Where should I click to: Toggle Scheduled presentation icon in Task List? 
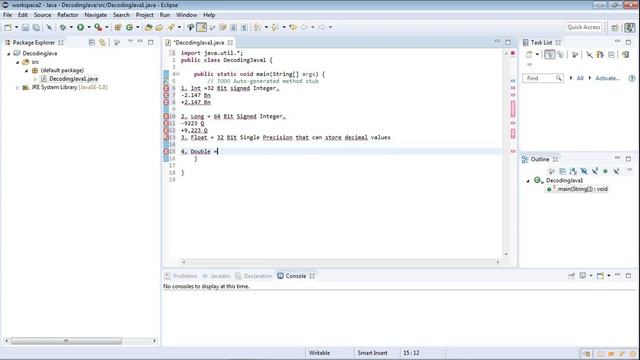(x=561, y=55)
